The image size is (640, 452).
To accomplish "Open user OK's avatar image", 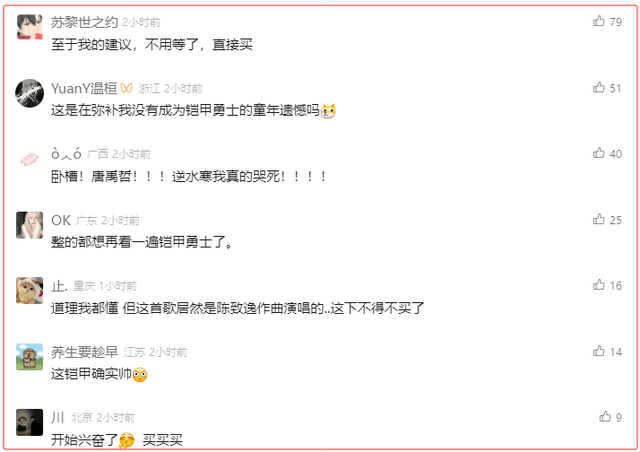I will (x=29, y=225).
